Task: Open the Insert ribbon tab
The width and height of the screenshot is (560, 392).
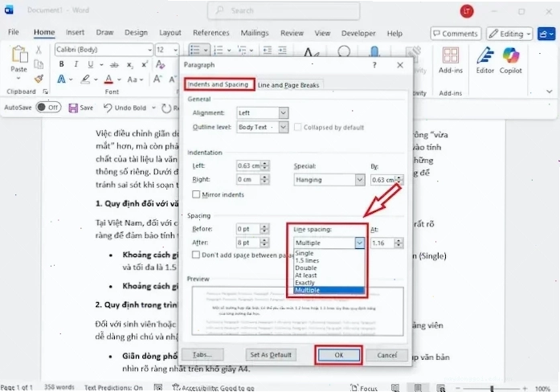Action: [x=75, y=32]
